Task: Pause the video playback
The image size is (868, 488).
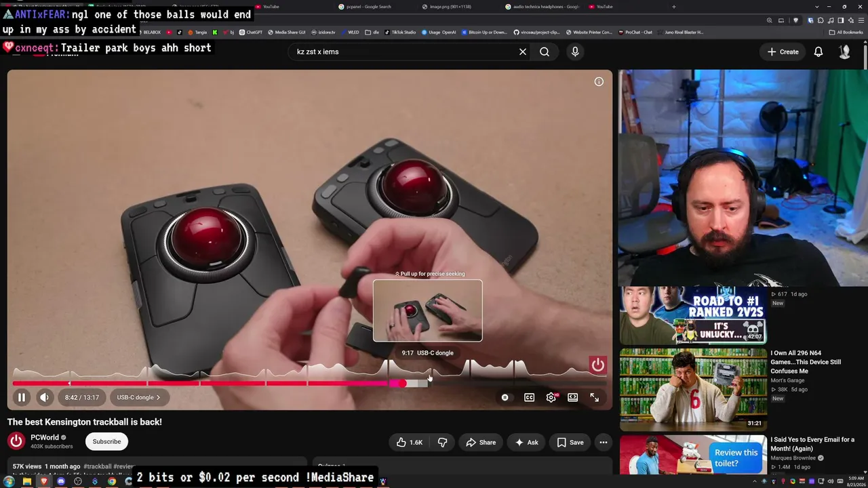Action: [x=22, y=397]
